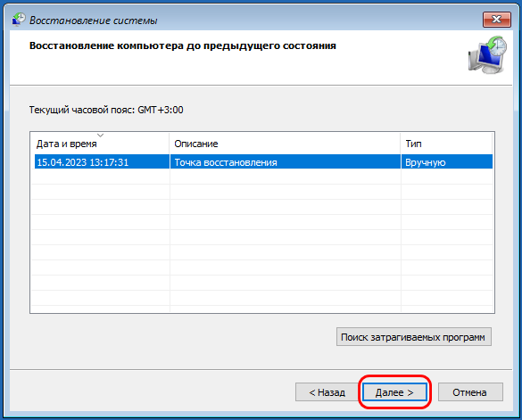Click the divider between Дата и время and Описание
The image size is (522, 420).
click(170, 144)
